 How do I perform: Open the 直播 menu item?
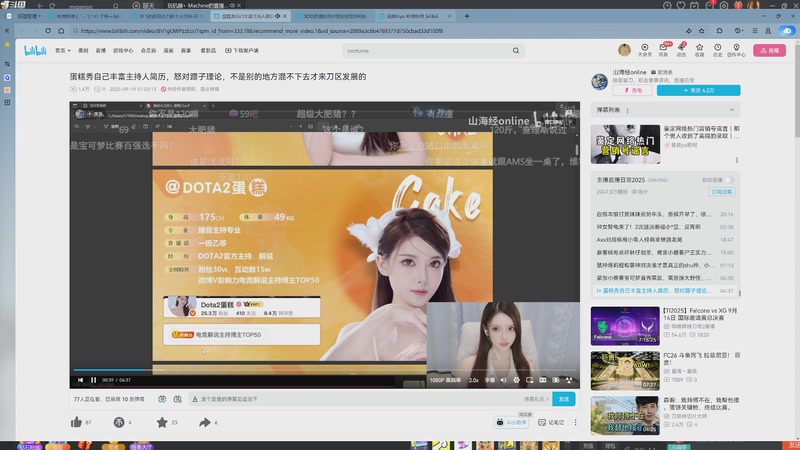(x=101, y=51)
